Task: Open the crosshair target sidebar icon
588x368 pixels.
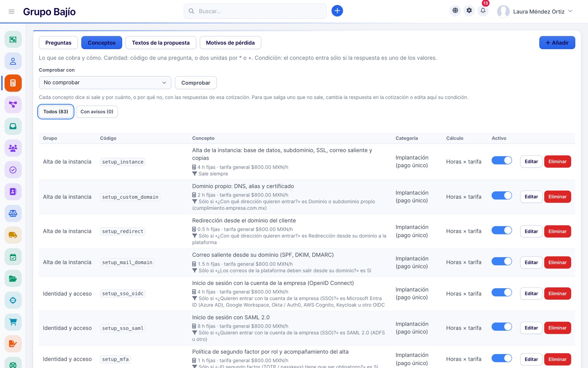Action: point(13,300)
